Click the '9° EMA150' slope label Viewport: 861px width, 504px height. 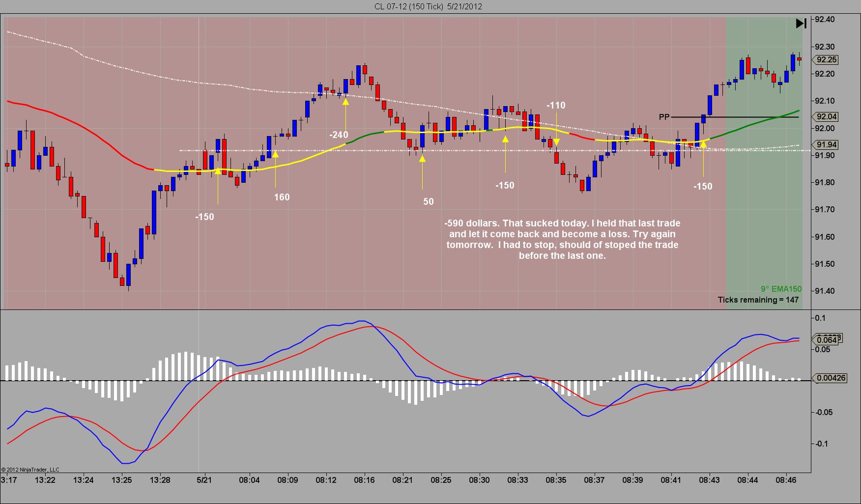click(x=781, y=289)
